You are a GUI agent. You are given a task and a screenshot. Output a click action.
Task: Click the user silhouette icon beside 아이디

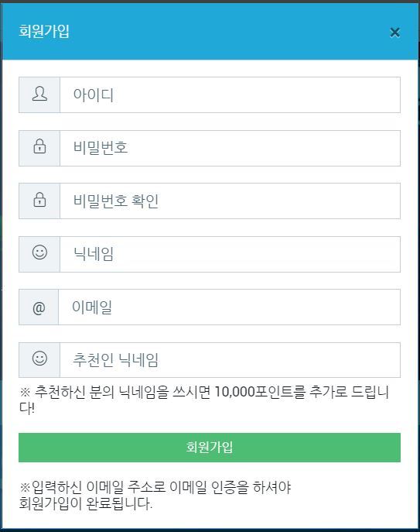[x=39, y=94]
